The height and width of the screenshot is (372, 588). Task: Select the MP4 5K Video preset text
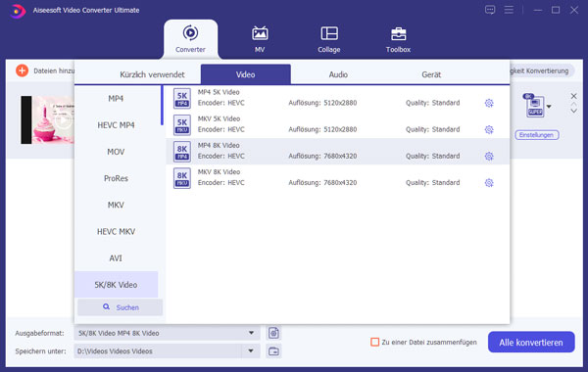tap(219, 92)
